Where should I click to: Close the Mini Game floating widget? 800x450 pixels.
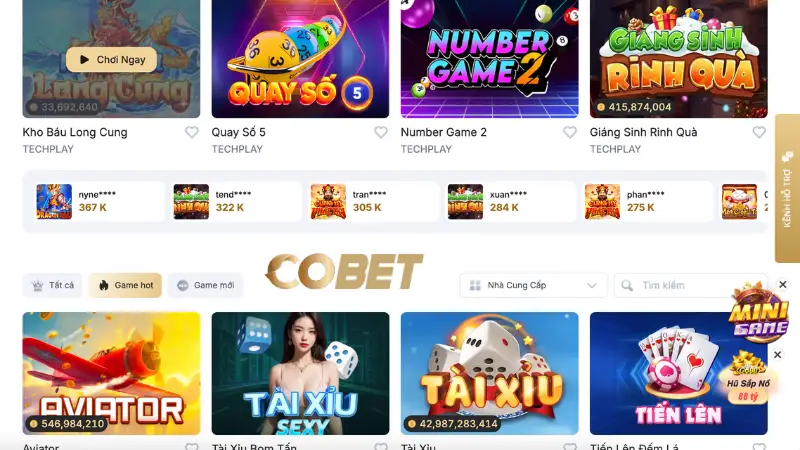pyautogui.click(x=783, y=284)
